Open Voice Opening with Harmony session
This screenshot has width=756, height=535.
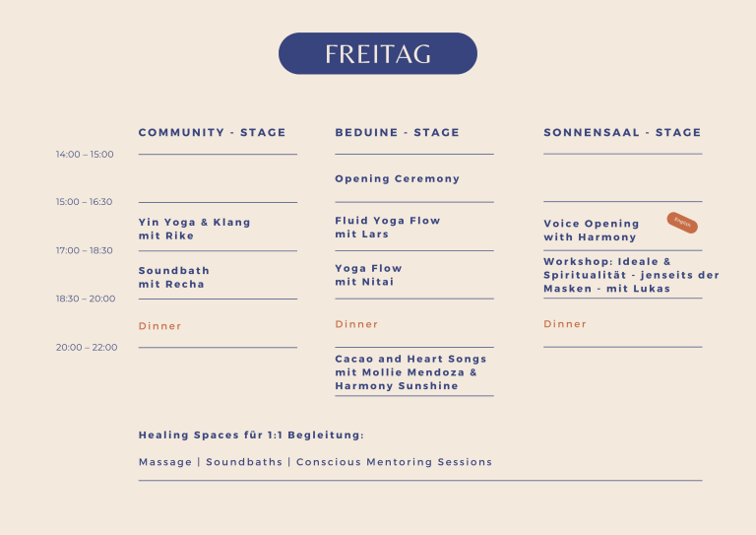[591, 231]
